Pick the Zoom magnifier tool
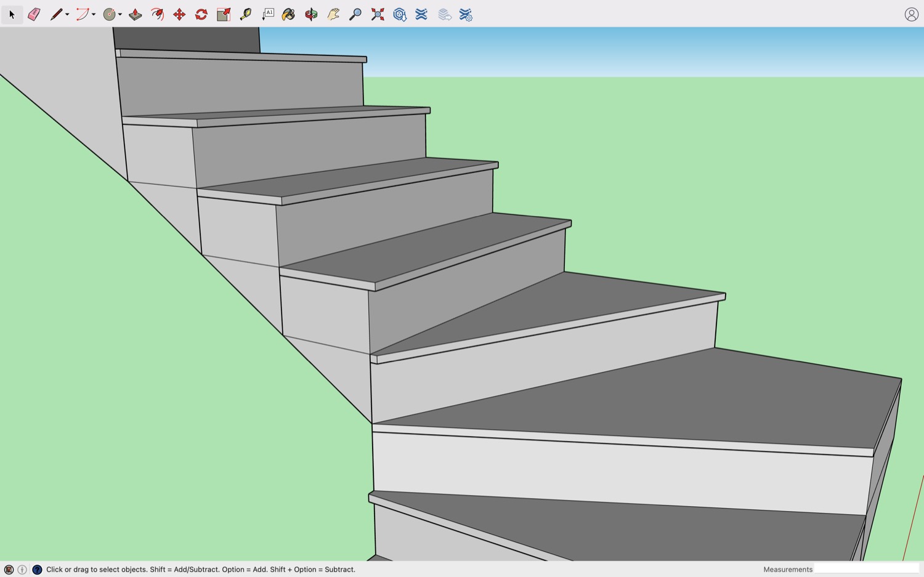 point(355,14)
